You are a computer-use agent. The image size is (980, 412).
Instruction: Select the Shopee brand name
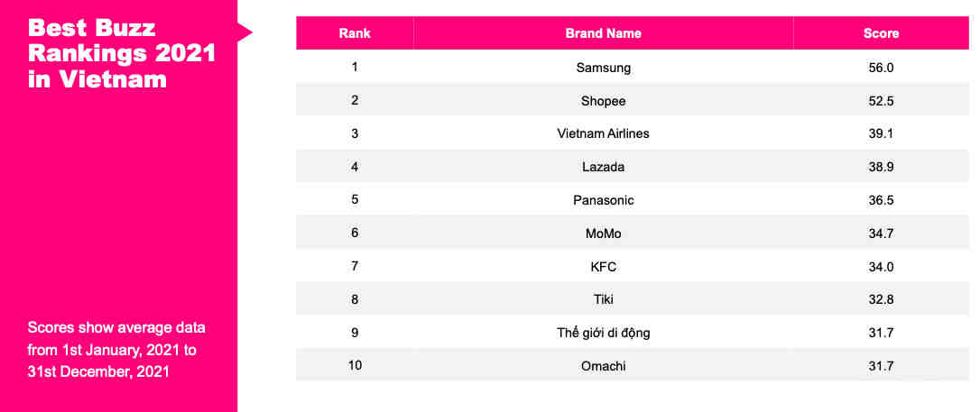(603, 100)
